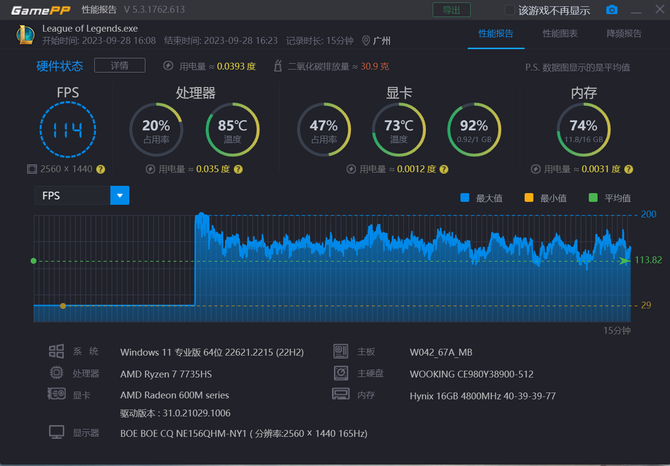The image size is (670, 466).
Task: Click the 主板 motherboard icon
Action: 341,351
